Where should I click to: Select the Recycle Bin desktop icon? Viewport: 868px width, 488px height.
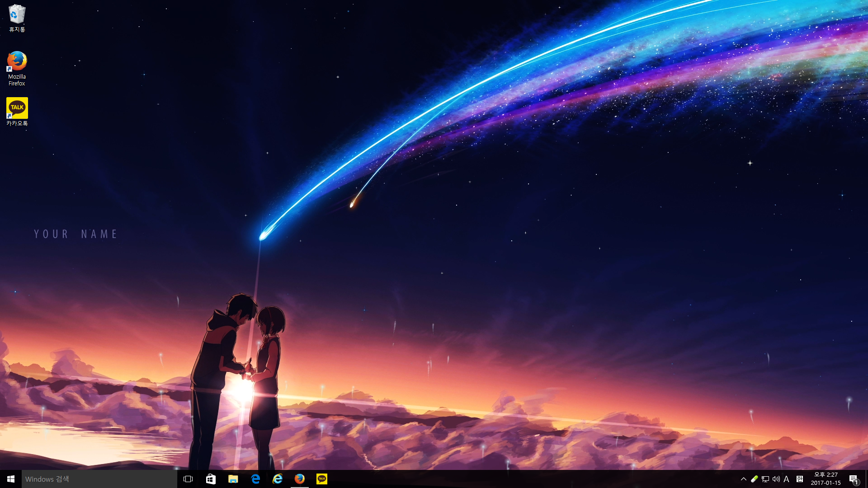(x=17, y=18)
